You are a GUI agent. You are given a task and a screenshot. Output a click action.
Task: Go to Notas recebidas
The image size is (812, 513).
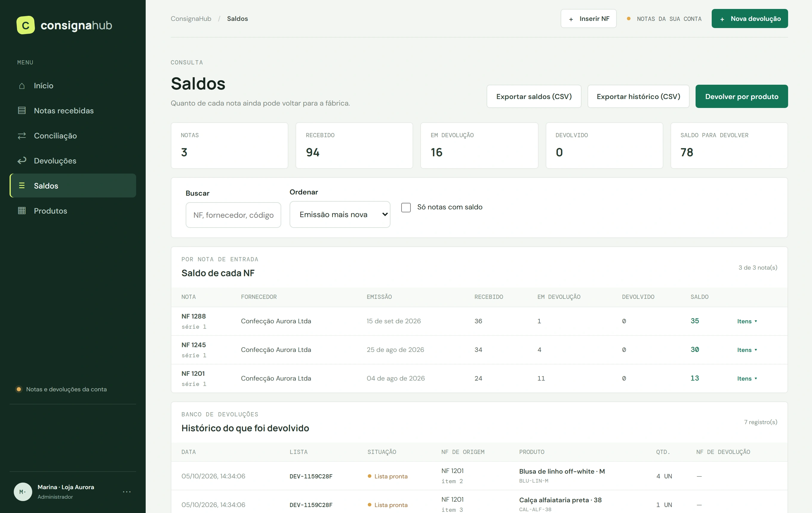click(73, 110)
